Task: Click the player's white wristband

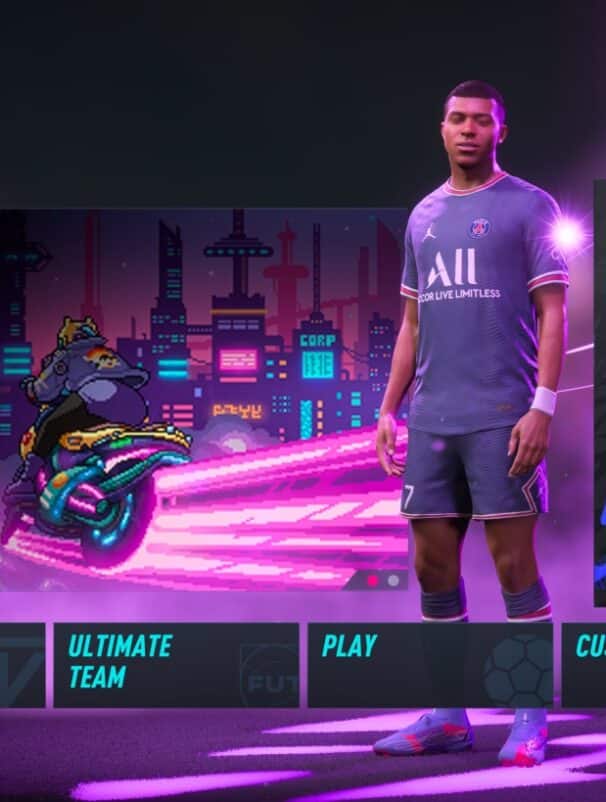Action: pos(543,400)
